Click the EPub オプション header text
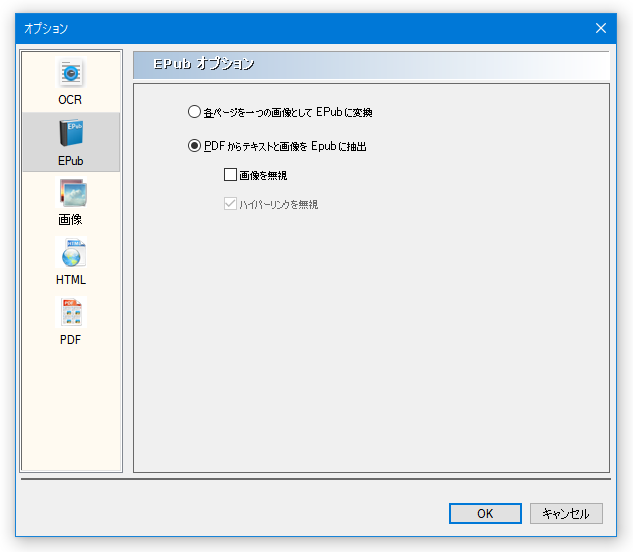 click(204, 64)
